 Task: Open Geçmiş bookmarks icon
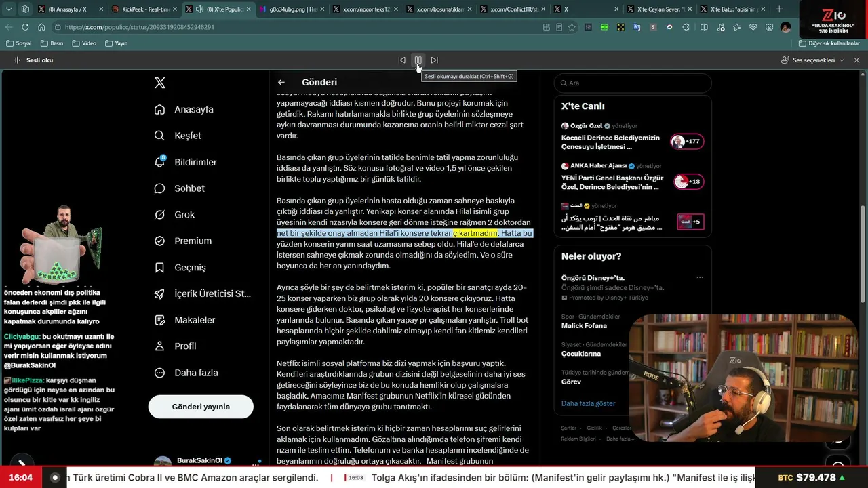pyautogui.click(x=159, y=267)
